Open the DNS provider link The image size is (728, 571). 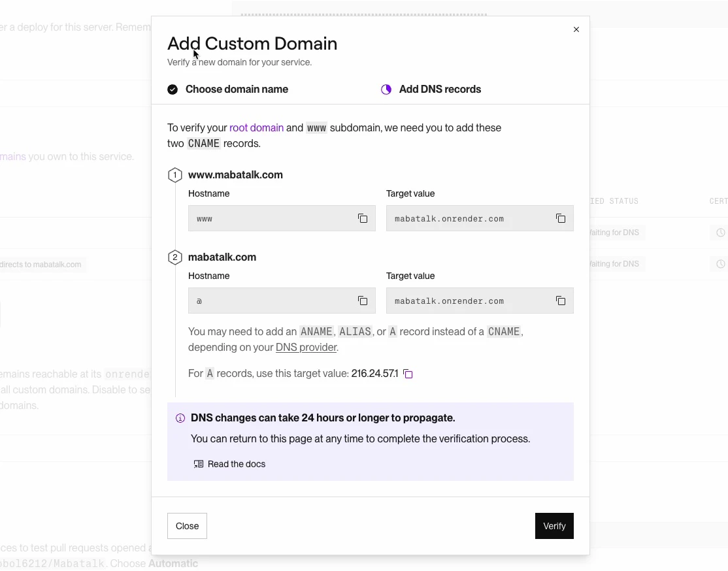[306, 347]
